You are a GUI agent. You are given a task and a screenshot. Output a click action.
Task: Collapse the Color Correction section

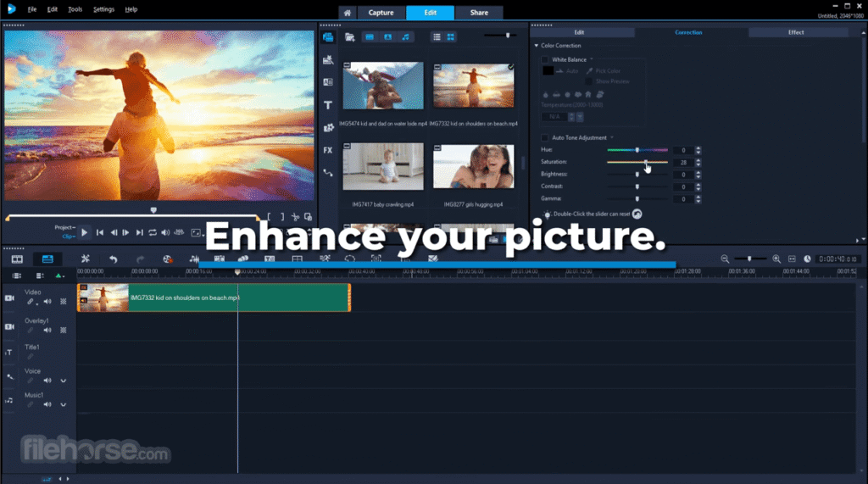(536, 46)
